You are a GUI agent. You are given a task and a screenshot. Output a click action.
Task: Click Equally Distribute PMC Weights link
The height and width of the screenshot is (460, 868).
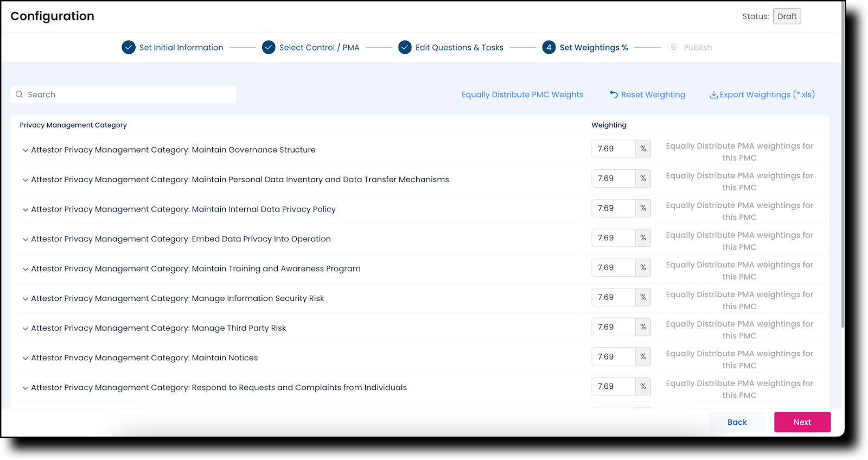522,94
